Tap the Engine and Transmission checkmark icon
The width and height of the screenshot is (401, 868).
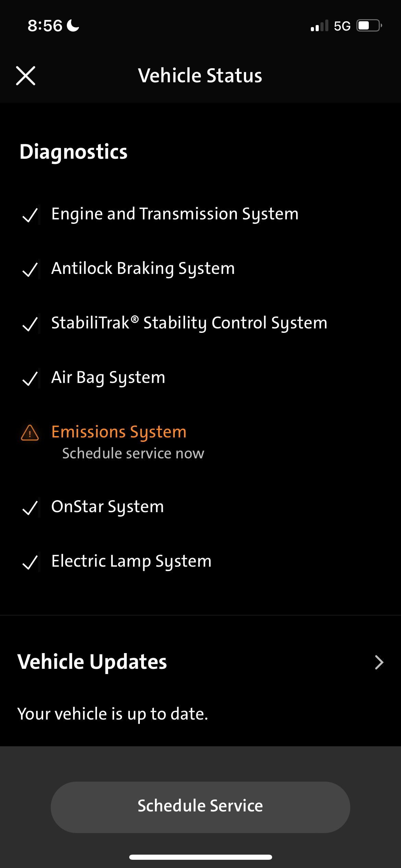coord(30,215)
